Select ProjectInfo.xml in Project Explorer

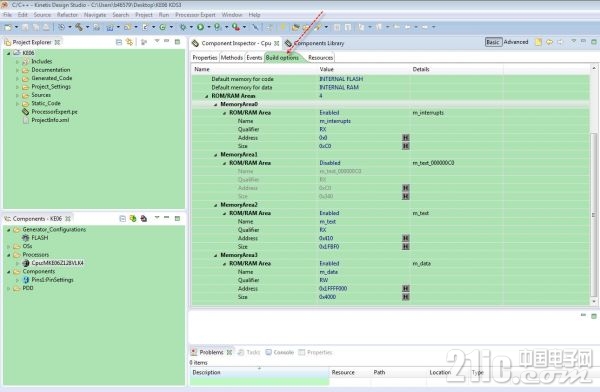click(50, 120)
